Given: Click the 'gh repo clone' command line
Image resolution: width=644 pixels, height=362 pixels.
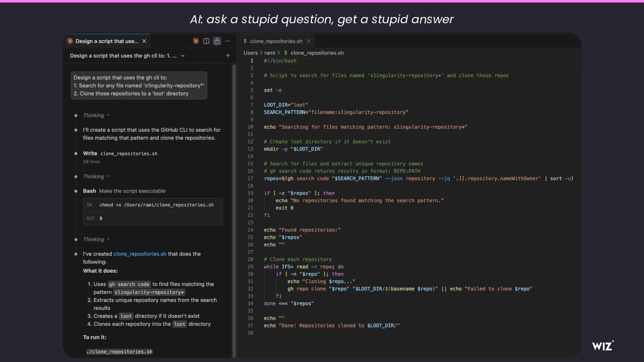Looking at the screenshot, I should click(x=410, y=289).
